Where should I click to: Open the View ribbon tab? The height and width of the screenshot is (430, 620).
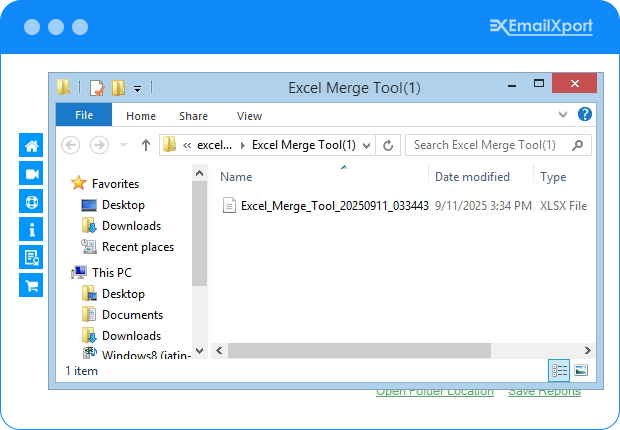(x=250, y=116)
